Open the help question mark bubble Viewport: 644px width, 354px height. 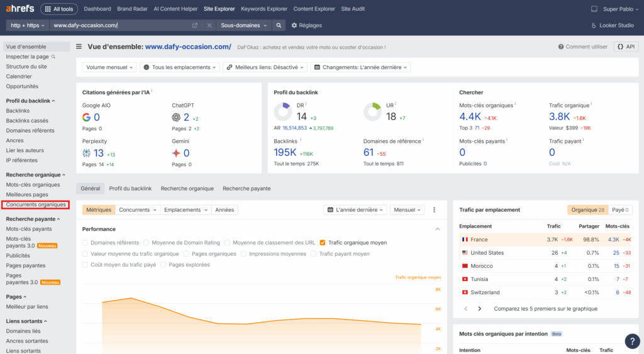pos(633,341)
